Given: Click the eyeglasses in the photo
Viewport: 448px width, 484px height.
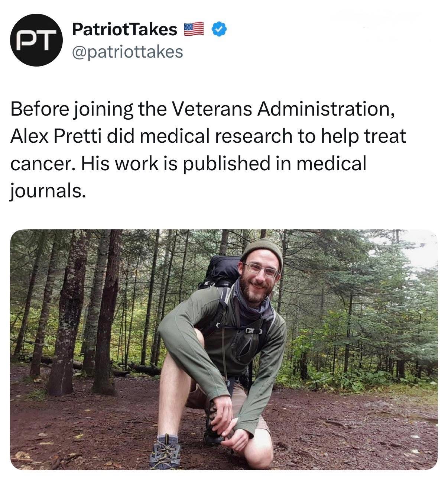Looking at the screenshot, I should click(x=262, y=270).
